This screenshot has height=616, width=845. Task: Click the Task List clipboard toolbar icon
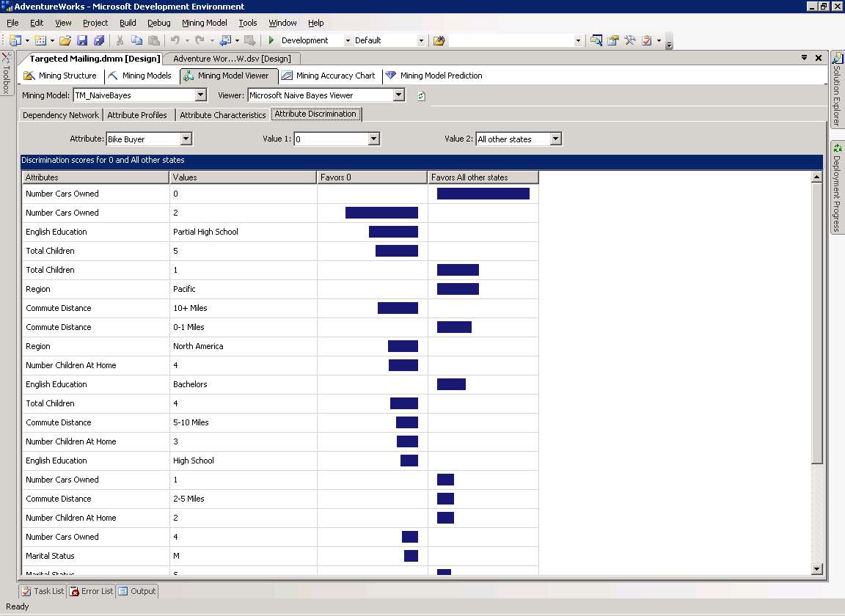tap(647, 40)
